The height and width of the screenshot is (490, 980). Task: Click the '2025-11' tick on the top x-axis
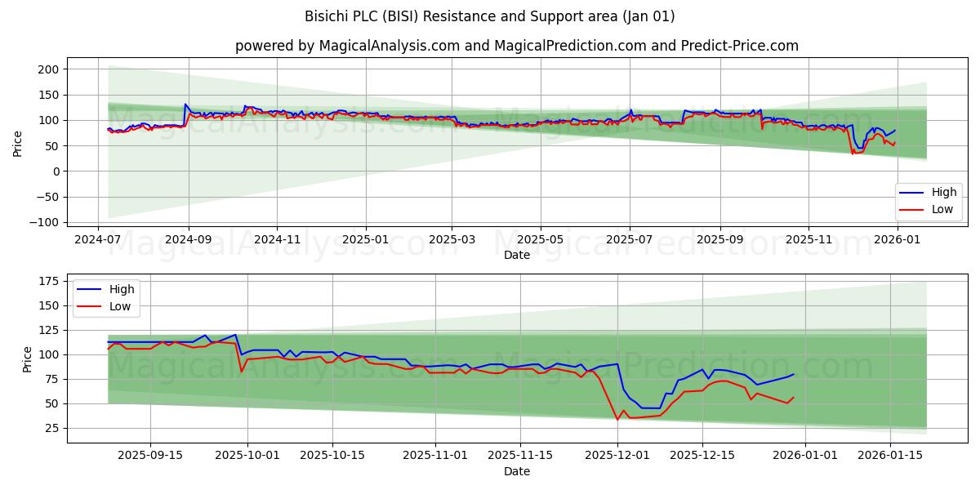808,239
